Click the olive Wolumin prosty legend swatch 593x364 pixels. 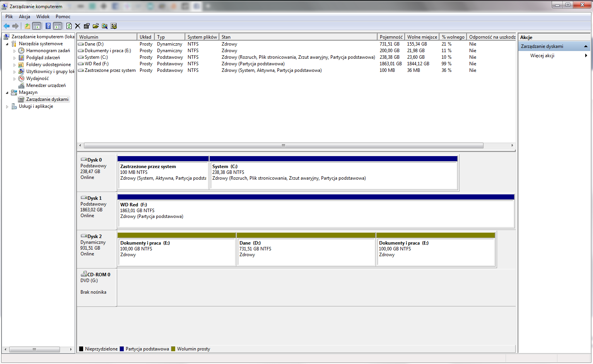[173, 349]
